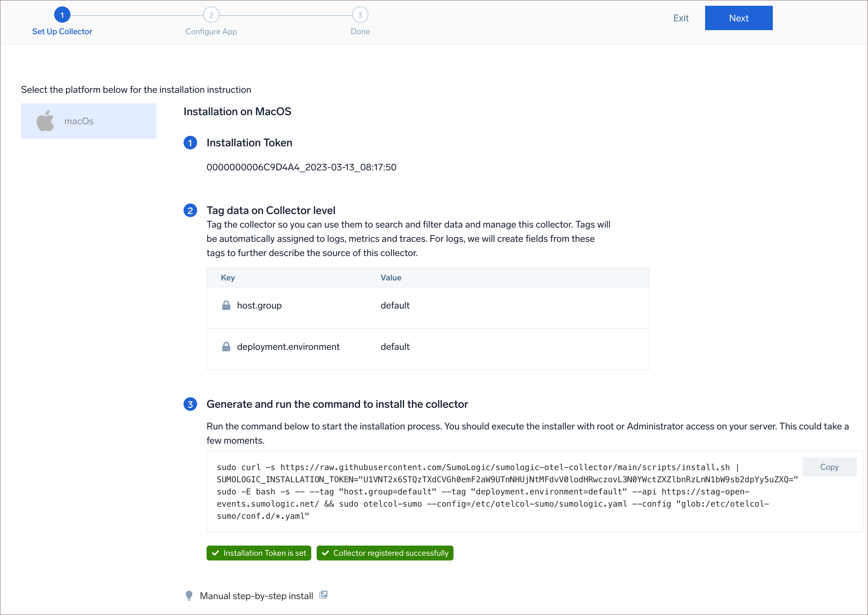Click the default value of host.group

click(x=395, y=305)
